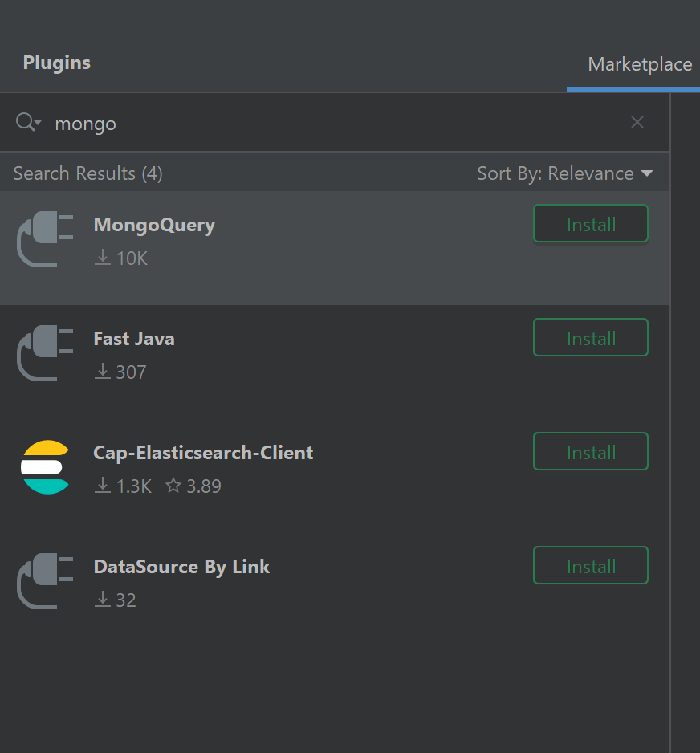The height and width of the screenshot is (753, 700).
Task: Open the Sort By: Relevance dropdown
Action: pyautogui.click(x=565, y=173)
